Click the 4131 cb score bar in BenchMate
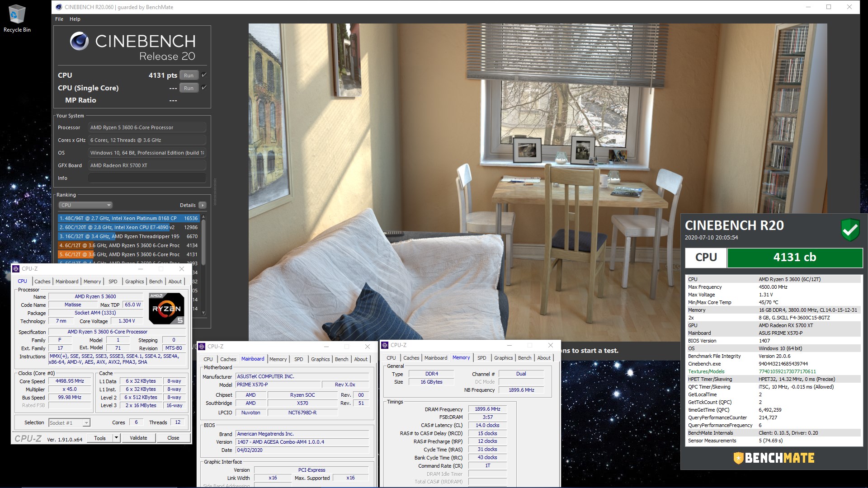 [x=794, y=258]
